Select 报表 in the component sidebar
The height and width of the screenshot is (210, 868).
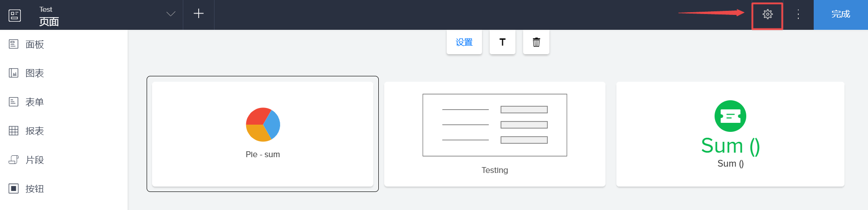tap(34, 131)
